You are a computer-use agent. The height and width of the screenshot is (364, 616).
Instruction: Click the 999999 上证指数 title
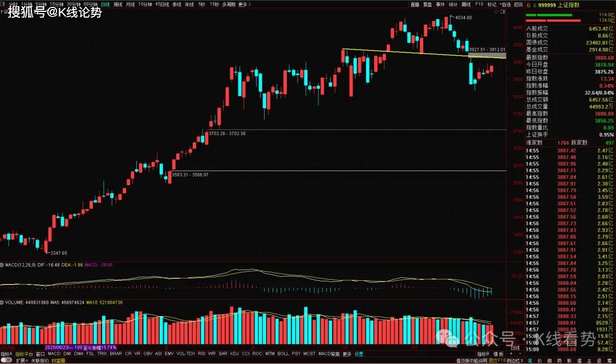[x=558, y=5]
